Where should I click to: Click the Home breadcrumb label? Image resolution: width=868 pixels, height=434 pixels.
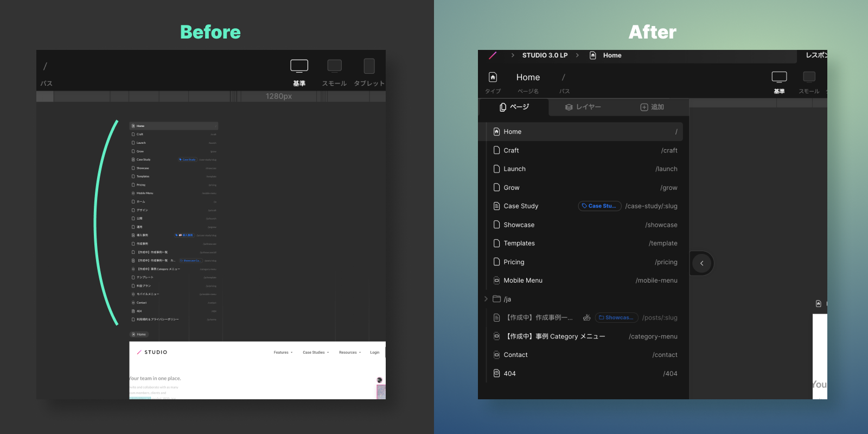tap(612, 55)
